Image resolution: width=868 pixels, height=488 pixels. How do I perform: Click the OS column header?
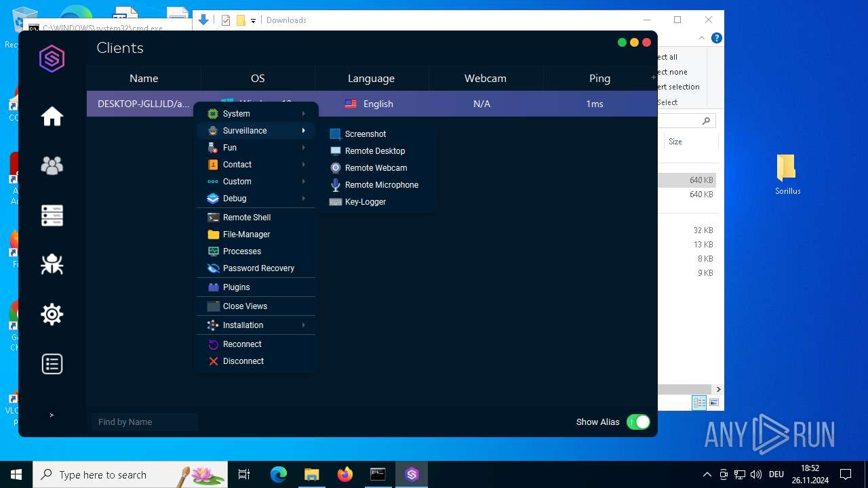click(x=258, y=79)
